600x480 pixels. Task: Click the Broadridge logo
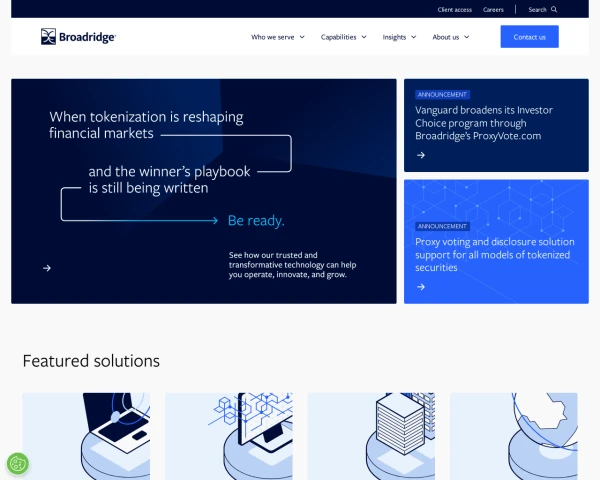pyautogui.click(x=78, y=37)
